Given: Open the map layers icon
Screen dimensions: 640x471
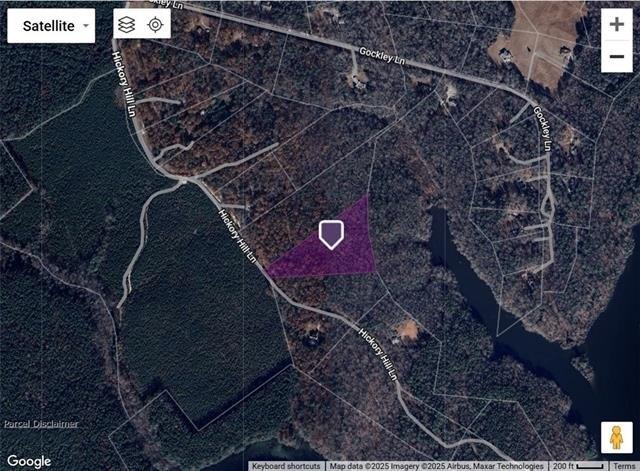Looking at the screenshot, I should coord(127,25).
